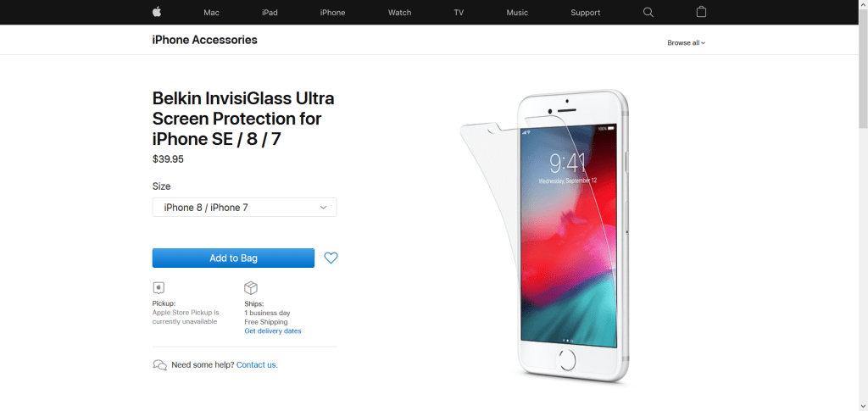Click the chevron arrow in Size selector
868x411 pixels.
(x=324, y=208)
